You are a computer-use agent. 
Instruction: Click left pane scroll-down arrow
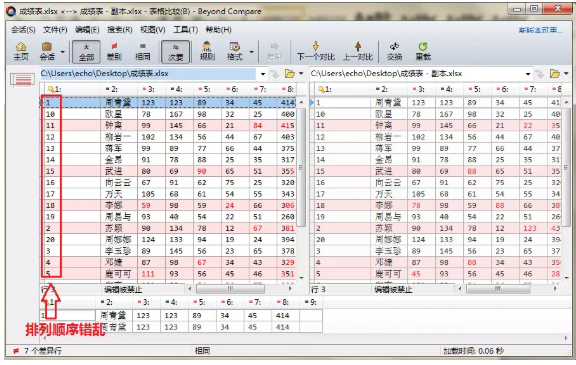302,278
